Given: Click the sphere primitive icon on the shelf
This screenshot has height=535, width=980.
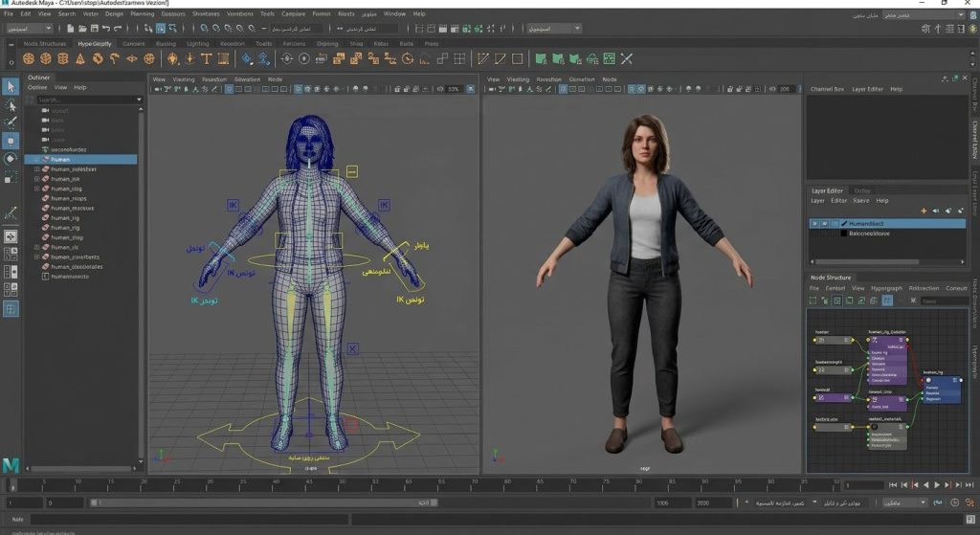Looking at the screenshot, I should coord(28,58).
